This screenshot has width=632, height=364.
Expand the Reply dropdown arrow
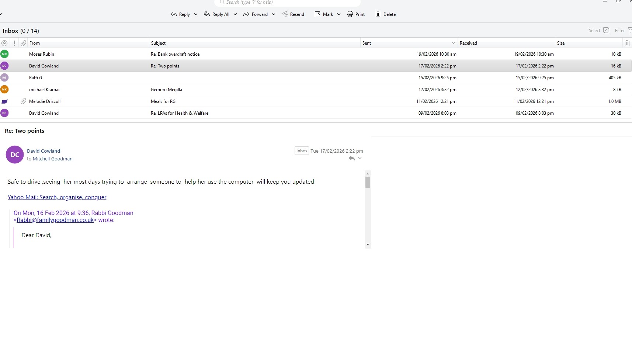click(x=196, y=14)
